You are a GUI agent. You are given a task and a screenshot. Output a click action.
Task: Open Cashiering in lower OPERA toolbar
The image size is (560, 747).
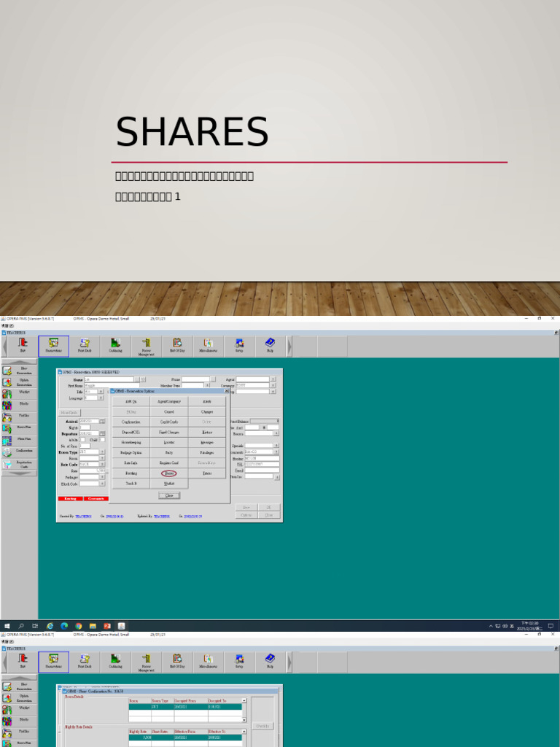pos(115,662)
